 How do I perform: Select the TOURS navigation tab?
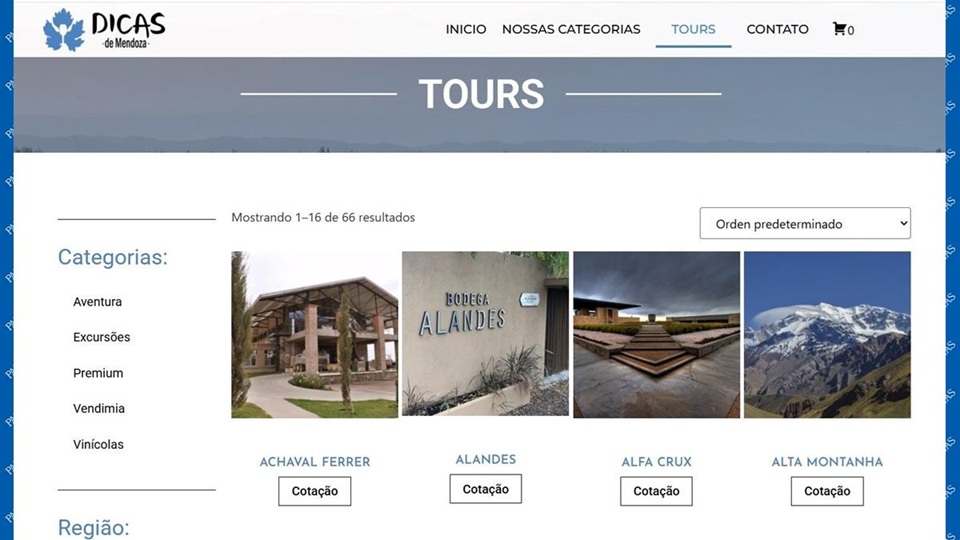(693, 29)
